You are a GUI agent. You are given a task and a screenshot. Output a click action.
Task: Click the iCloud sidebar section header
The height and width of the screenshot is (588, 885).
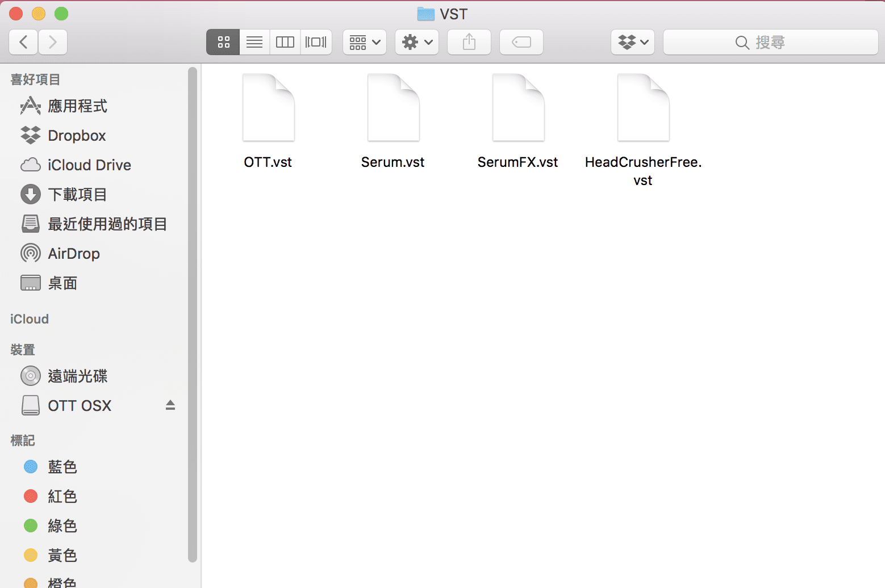30,319
